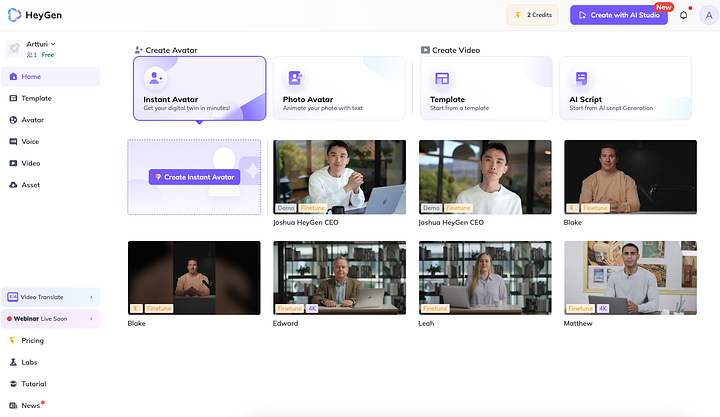Open the Asset sidebar item
720x417 pixels.
click(x=51, y=185)
